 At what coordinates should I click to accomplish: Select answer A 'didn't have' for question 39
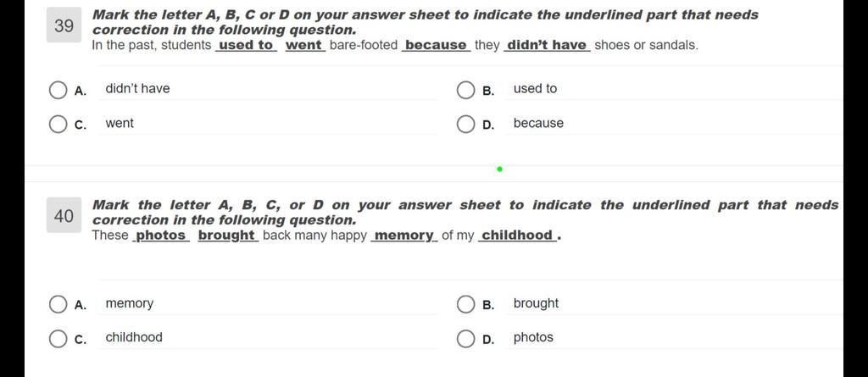(x=58, y=91)
